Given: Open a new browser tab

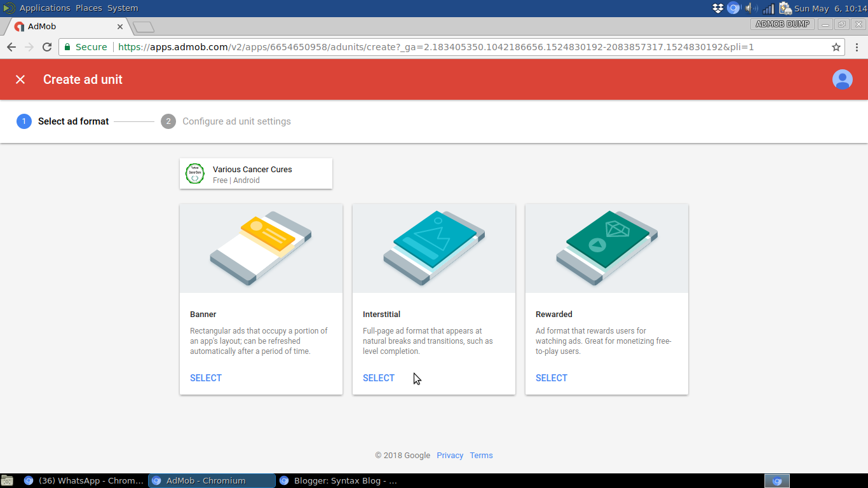Looking at the screenshot, I should (144, 27).
